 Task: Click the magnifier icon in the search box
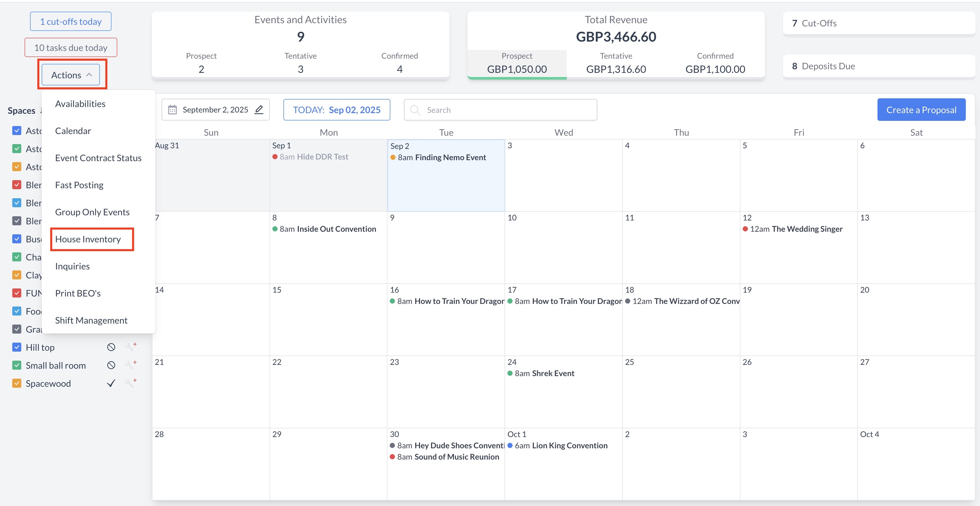pyautogui.click(x=416, y=110)
